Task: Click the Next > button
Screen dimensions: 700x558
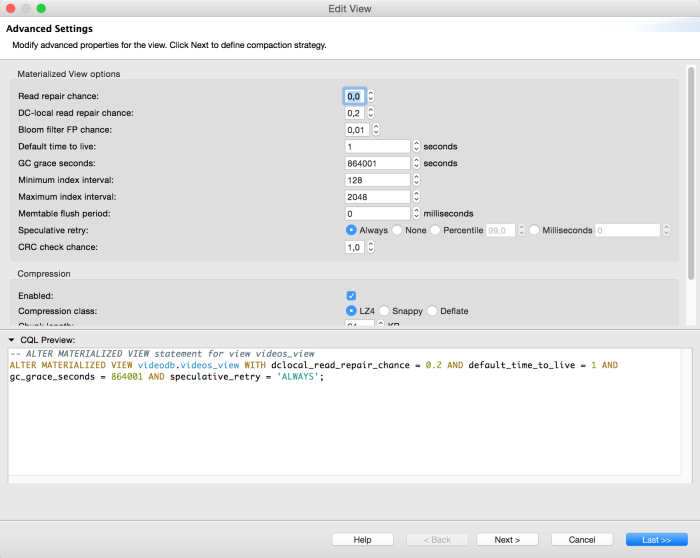Action: [507, 540]
